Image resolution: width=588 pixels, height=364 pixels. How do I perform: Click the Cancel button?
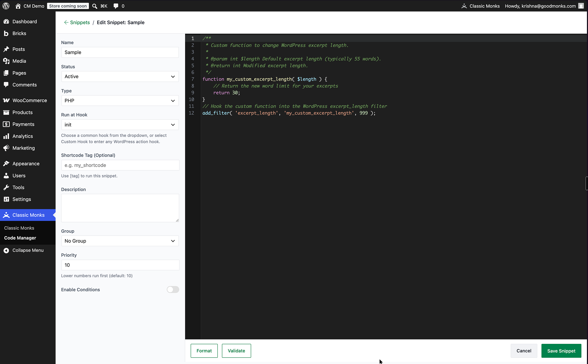click(x=524, y=351)
